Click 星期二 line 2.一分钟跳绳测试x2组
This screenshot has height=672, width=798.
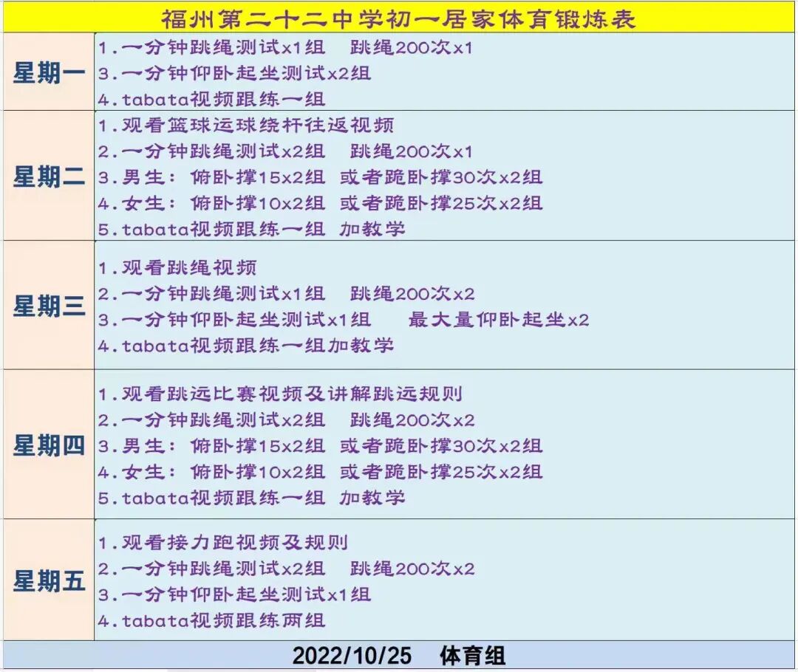coord(212,151)
